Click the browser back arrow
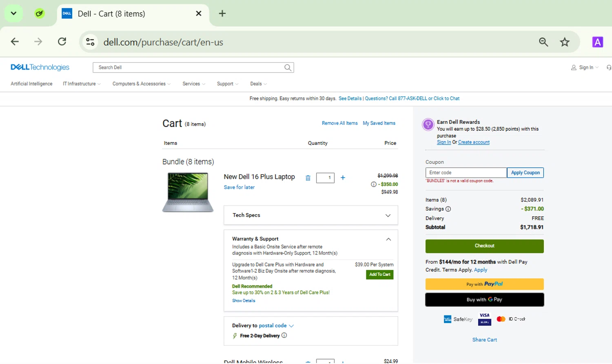Screen dimensions: 612x364 pos(15,42)
